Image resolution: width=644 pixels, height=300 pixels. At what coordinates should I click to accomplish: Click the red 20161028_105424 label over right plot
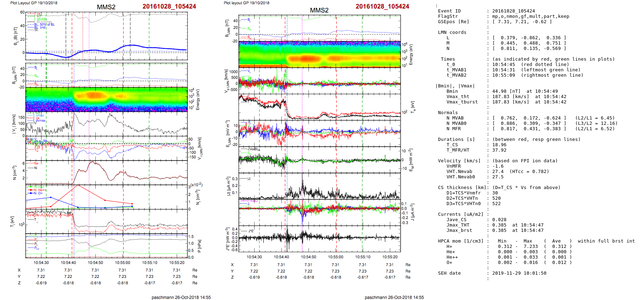click(x=382, y=6)
